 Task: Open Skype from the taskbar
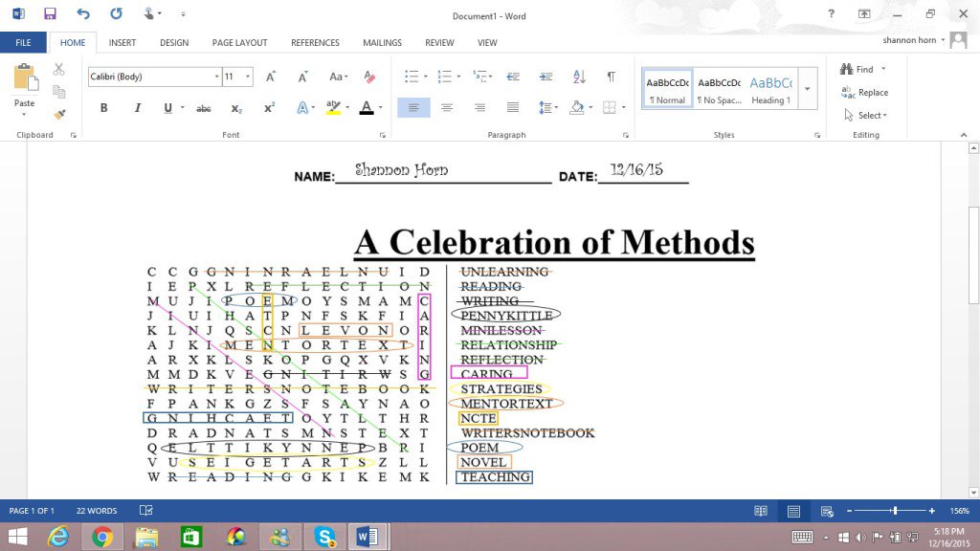pyautogui.click(x=324, y=537)
